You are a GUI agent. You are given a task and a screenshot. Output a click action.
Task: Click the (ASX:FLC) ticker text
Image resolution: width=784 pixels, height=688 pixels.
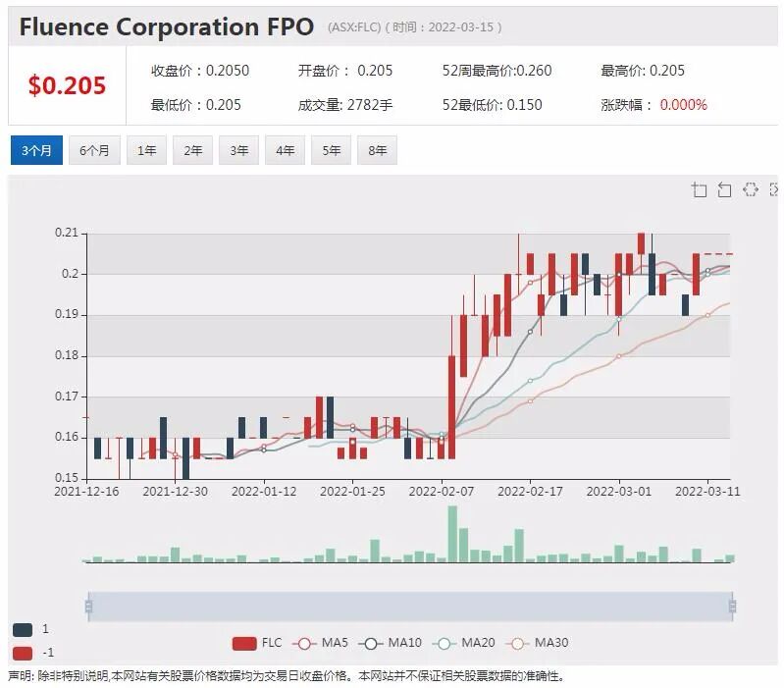pyautogui.click(x=354, y=27)
